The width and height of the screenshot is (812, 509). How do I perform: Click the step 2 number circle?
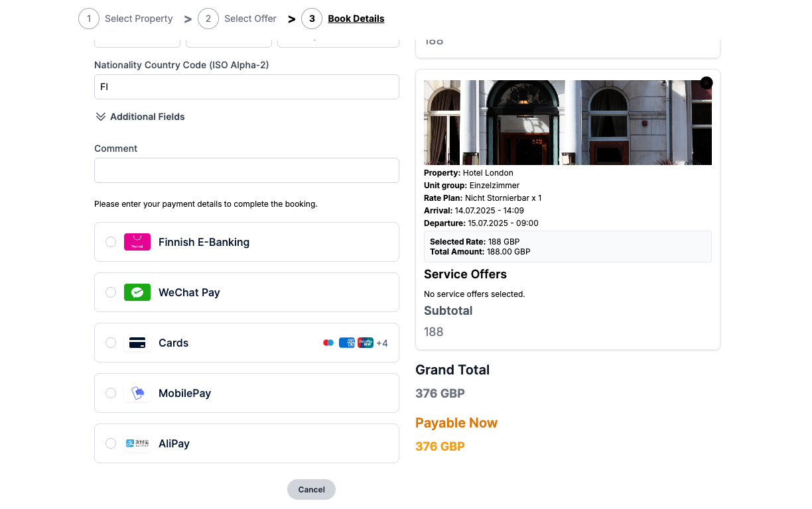coord(208,19)
